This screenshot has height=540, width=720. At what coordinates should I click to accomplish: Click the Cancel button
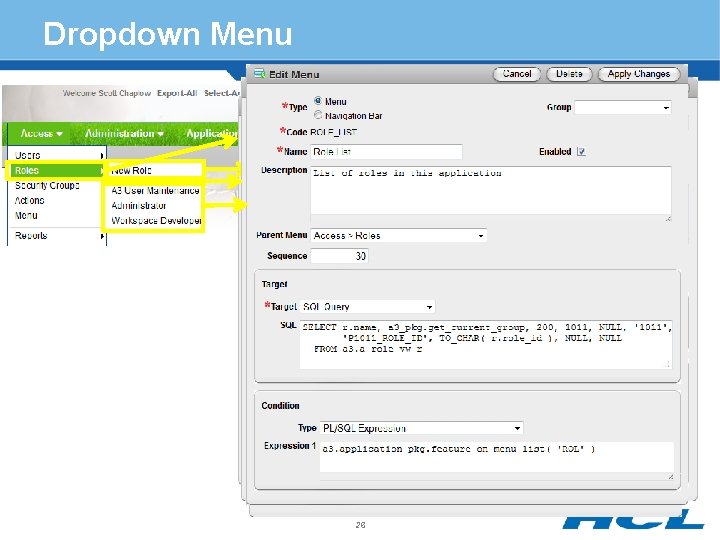(517, 74)
